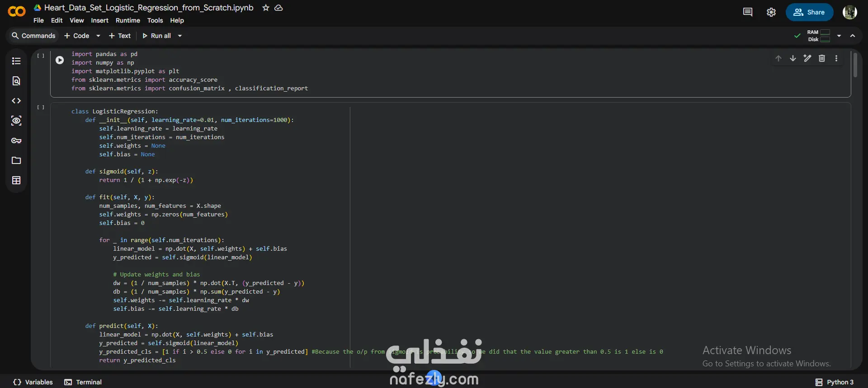Open the data explorer sidebar icon
The height and width of the screenshot is (388, 868).
16,121
